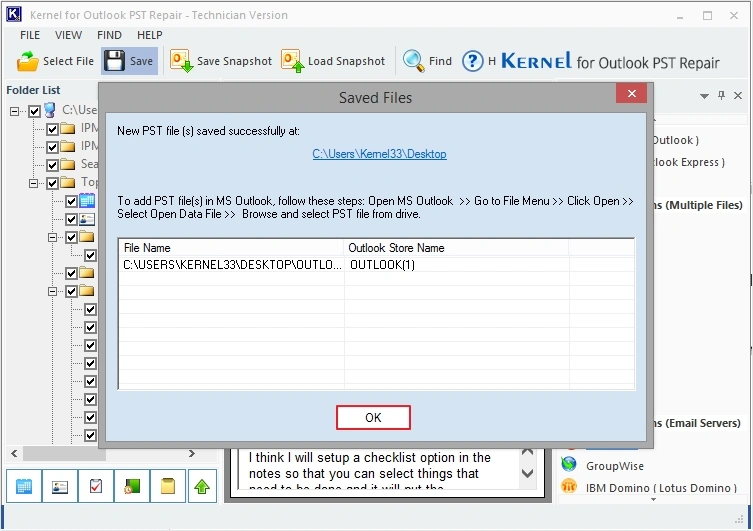
Task: Click the scroll down arrow below IBM Domino
Action: point(653,500)
